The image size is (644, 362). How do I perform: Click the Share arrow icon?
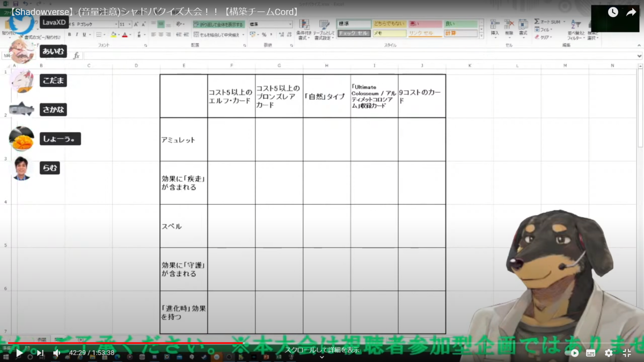(631, 12)
